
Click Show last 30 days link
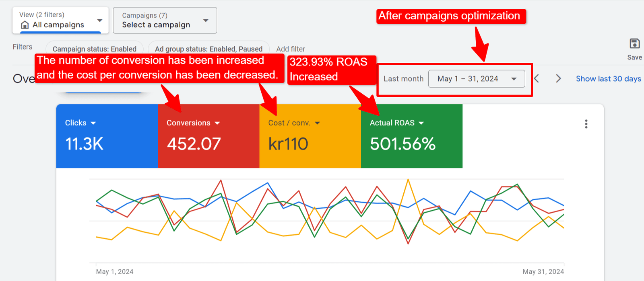[x=608, y=79]
